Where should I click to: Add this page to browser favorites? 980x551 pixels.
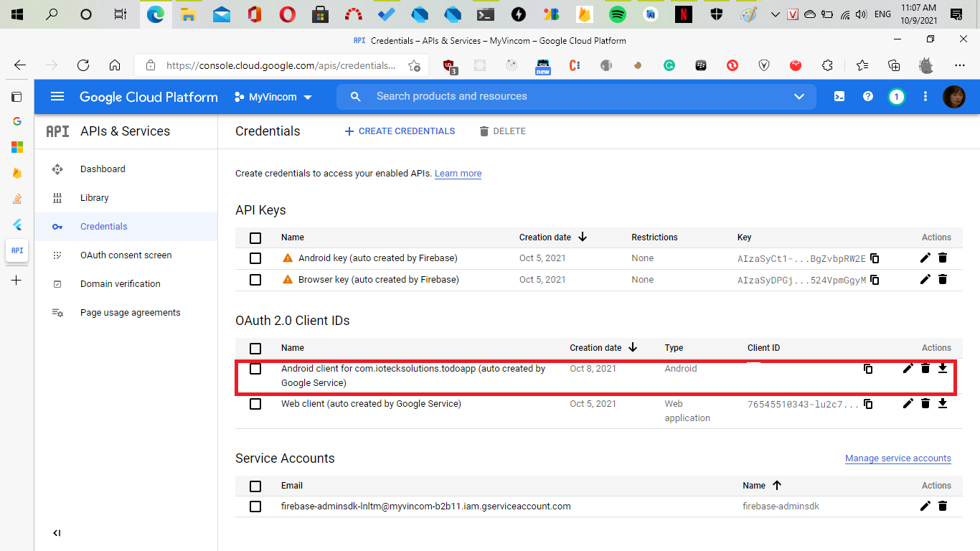pos(414,65)
